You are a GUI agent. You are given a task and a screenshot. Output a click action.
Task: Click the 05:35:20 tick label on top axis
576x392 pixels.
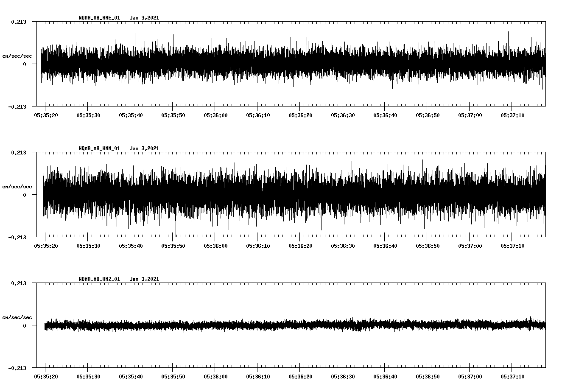46,114
